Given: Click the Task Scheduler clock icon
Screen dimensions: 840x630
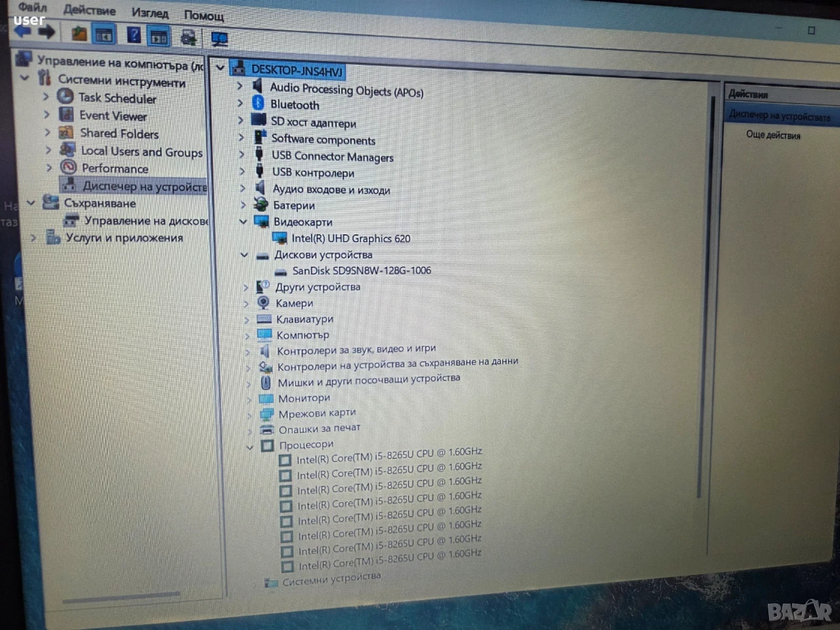Looking at the screenshot, I should click(x=65, y=96).
